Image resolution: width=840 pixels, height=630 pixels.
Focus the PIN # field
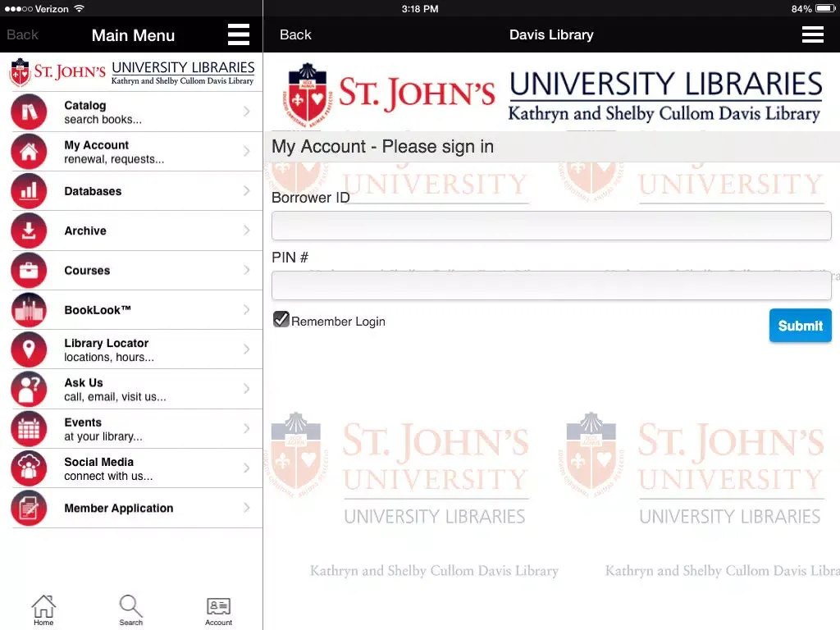551,285
